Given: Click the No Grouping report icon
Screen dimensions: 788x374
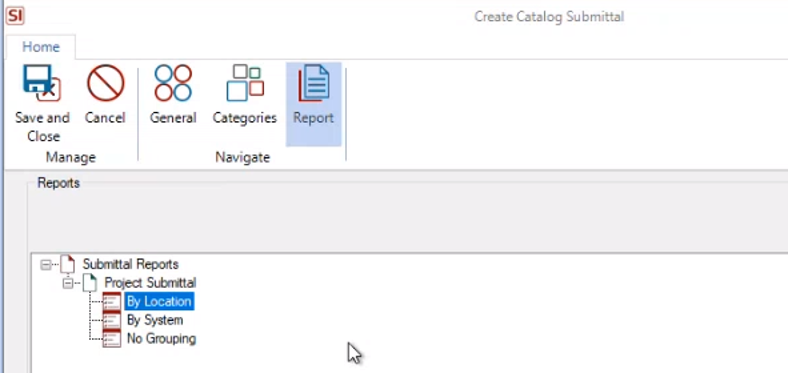Looking at the screenshot, I should click(x=112, y=339).
